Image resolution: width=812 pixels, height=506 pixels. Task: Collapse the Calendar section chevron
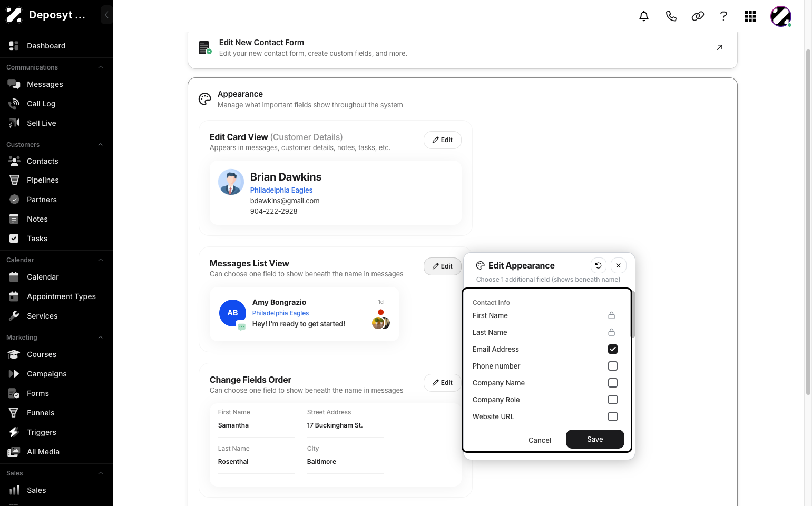click(101, 260)
